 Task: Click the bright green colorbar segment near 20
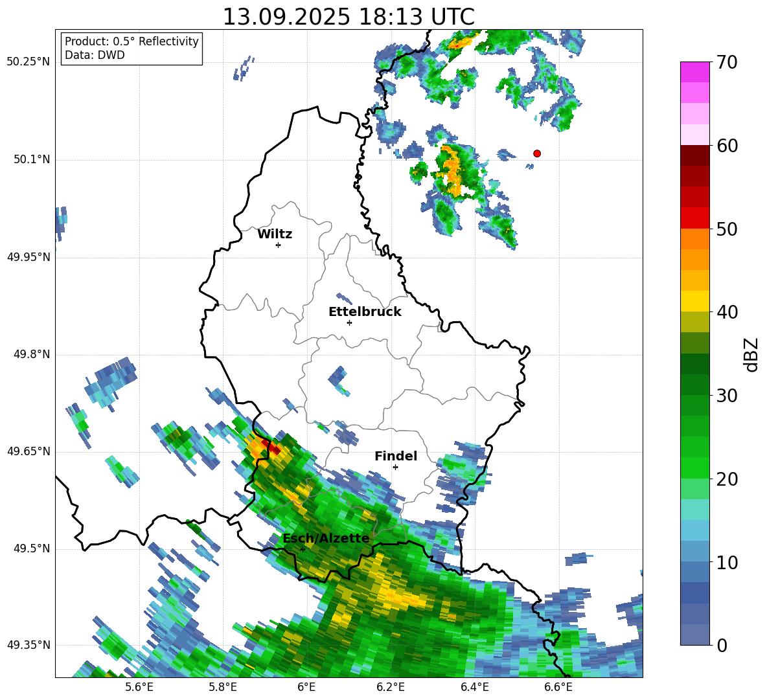[x=694, y=468]
